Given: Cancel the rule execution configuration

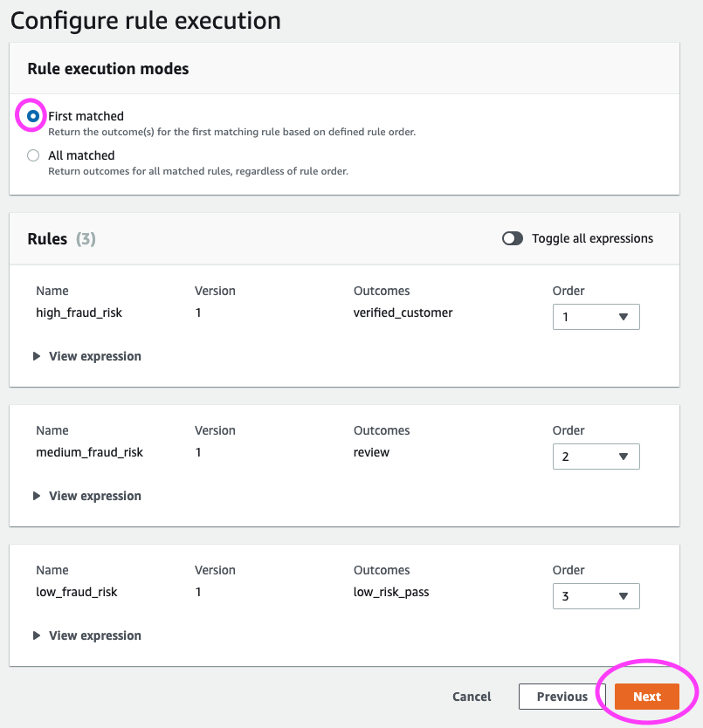Looking at the screenshot, I should click(472, 697).
